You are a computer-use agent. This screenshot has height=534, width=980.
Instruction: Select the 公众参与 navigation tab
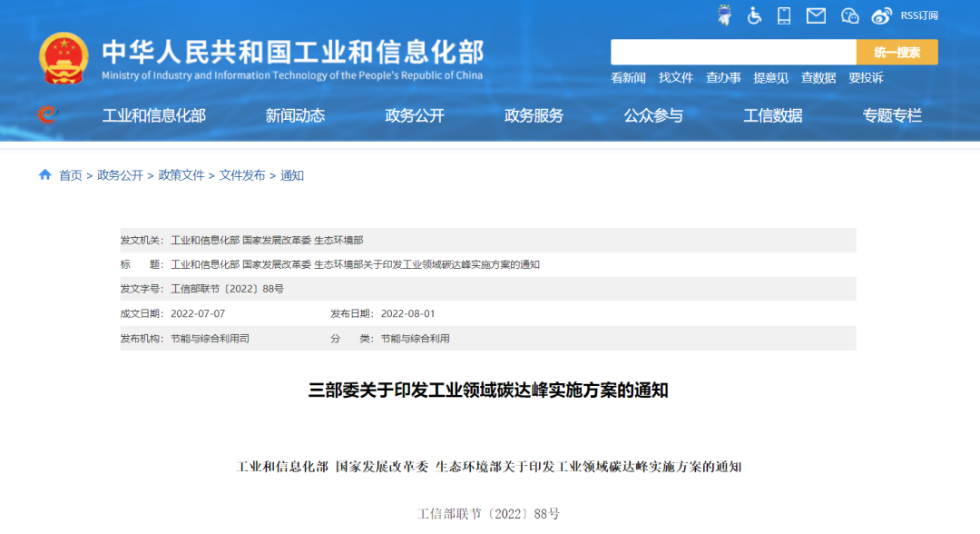click(653, 115)
